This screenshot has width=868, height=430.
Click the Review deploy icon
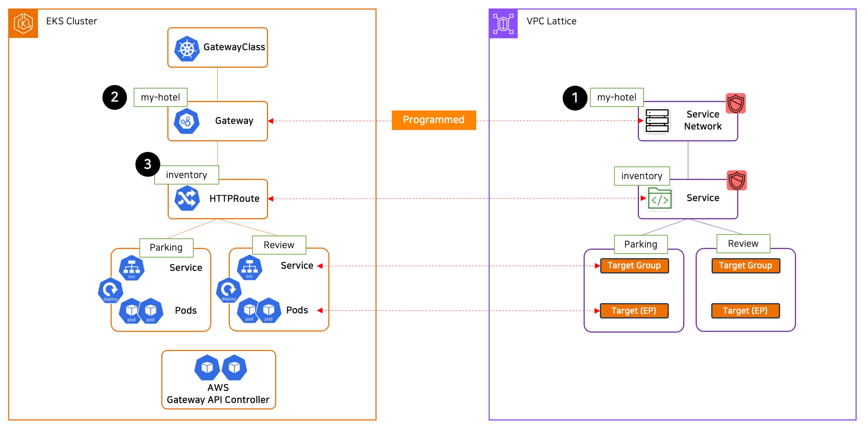tap(228, 291)
